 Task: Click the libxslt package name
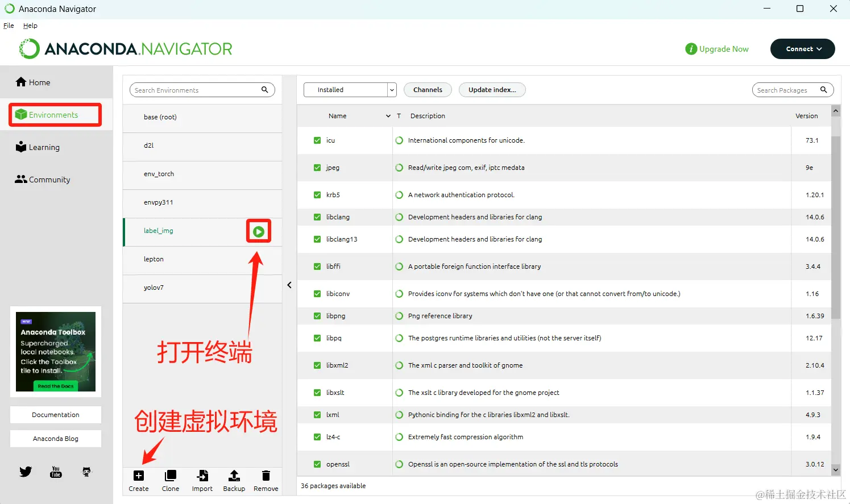[x=335, y=393]
